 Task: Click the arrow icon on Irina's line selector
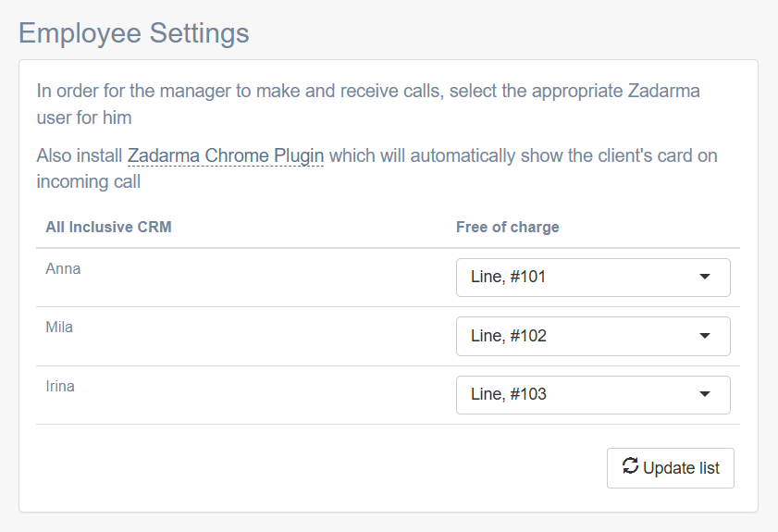pyautogui.click(x=705, y=394)
